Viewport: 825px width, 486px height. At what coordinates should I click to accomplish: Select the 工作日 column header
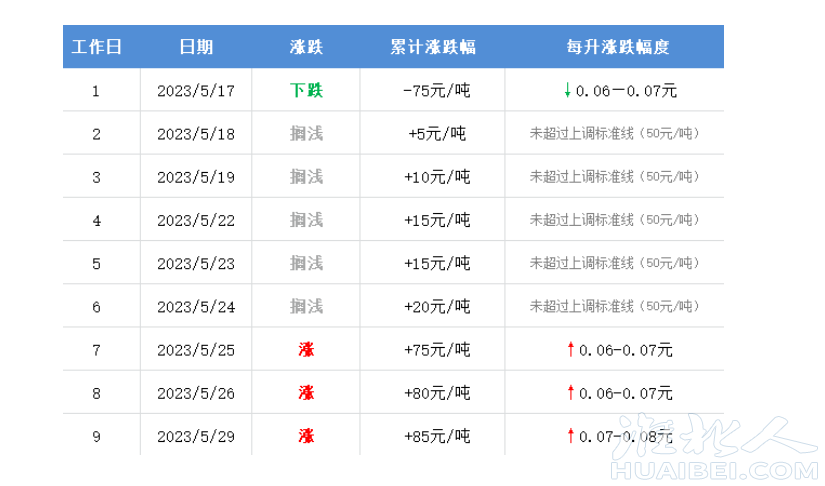coord(96,47)
